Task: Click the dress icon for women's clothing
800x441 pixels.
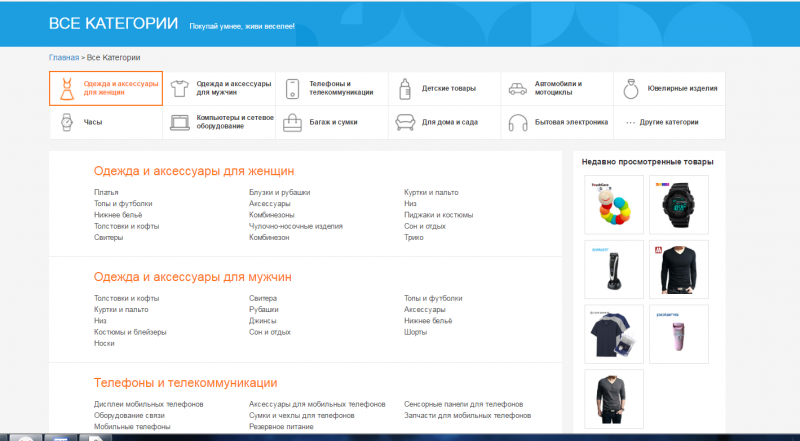Action: tap(66, 89)
